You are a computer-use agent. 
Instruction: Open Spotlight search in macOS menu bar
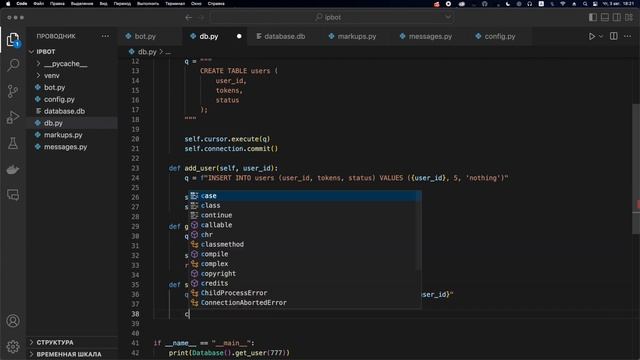(x=585, y=4)
